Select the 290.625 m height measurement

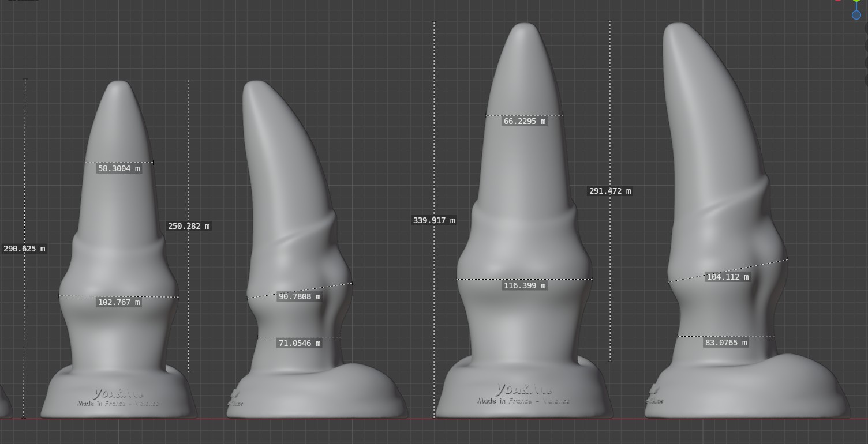coord(25,249)
